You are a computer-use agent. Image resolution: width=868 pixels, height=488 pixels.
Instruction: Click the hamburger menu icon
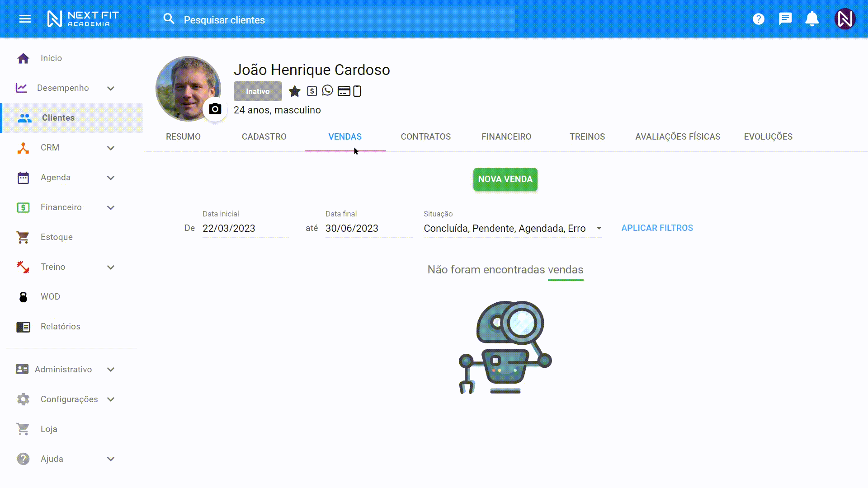[x=25, y=19]
